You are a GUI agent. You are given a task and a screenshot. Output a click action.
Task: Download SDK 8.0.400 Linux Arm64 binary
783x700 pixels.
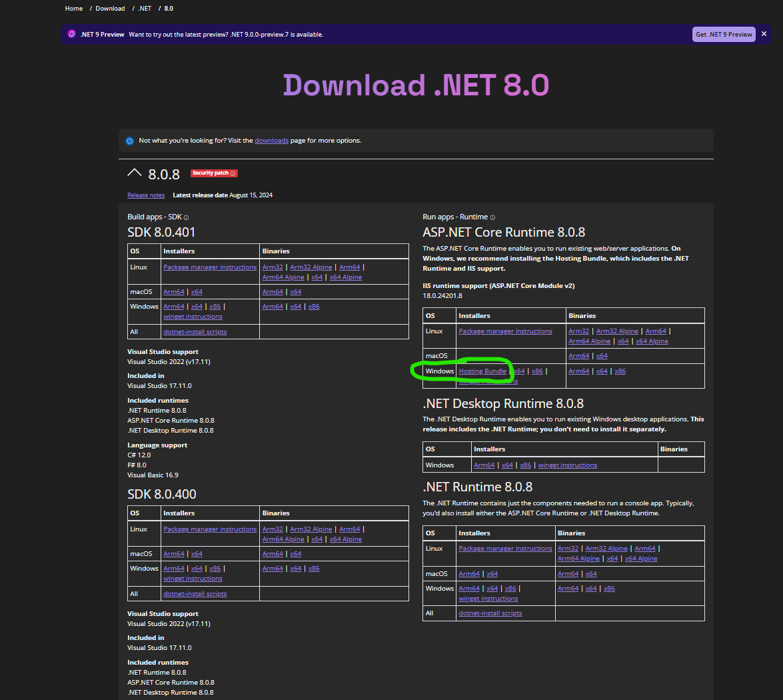[350, 529]
